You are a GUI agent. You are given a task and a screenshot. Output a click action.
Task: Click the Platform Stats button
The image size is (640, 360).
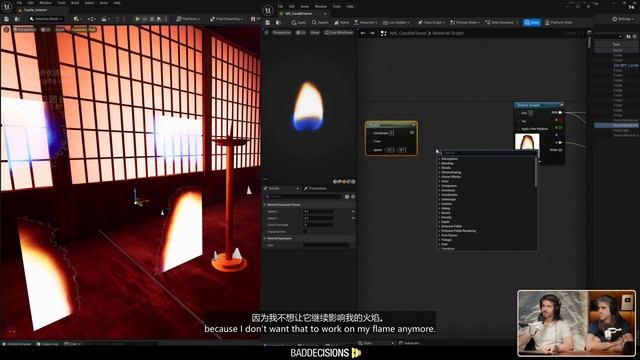pyautogui.click(x=559, y=22)
